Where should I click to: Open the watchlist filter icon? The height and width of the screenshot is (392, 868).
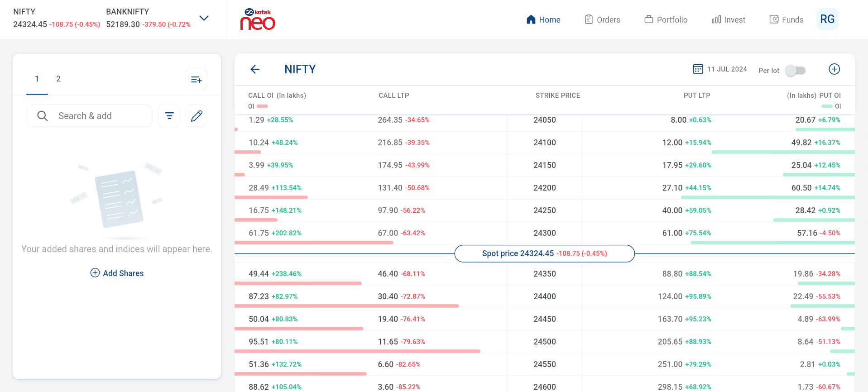click(x=169, y=116)
